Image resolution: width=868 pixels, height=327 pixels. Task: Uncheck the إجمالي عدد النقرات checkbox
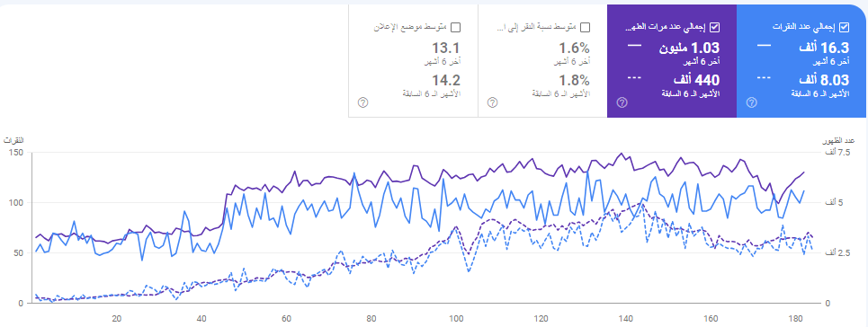(x=845, y=27)
